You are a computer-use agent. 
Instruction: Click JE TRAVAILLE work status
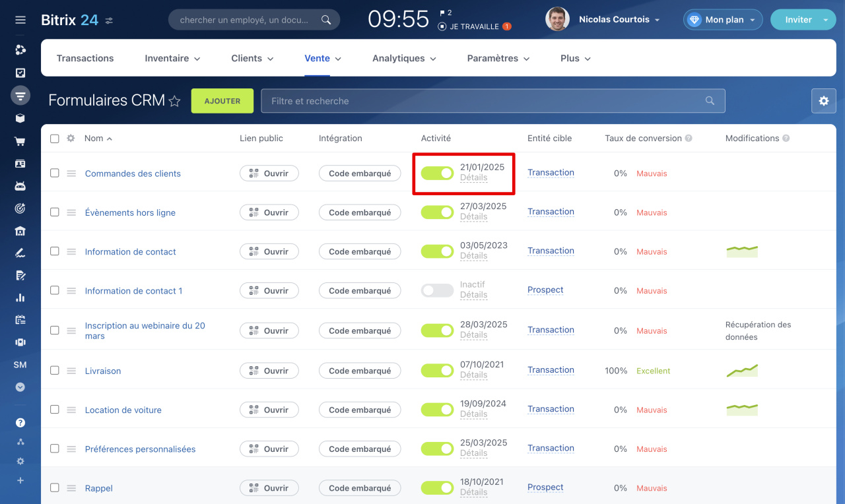474,26
